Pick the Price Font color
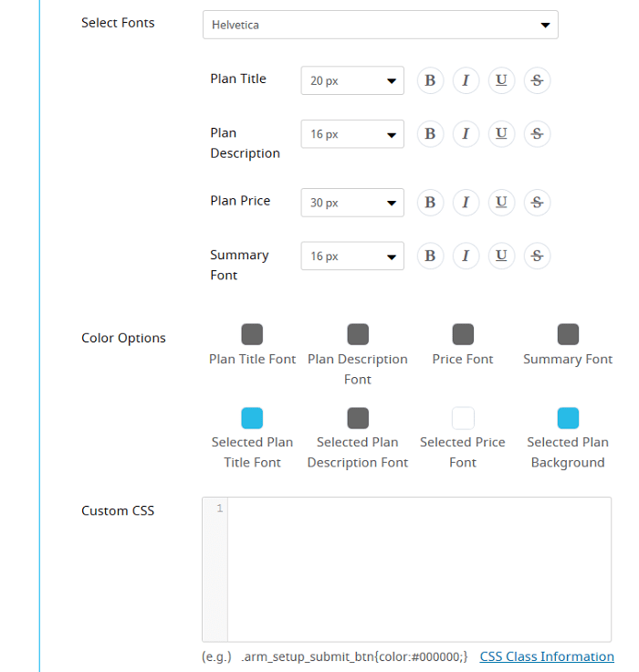Screen dimensions: 639x672 click(463, 334)
